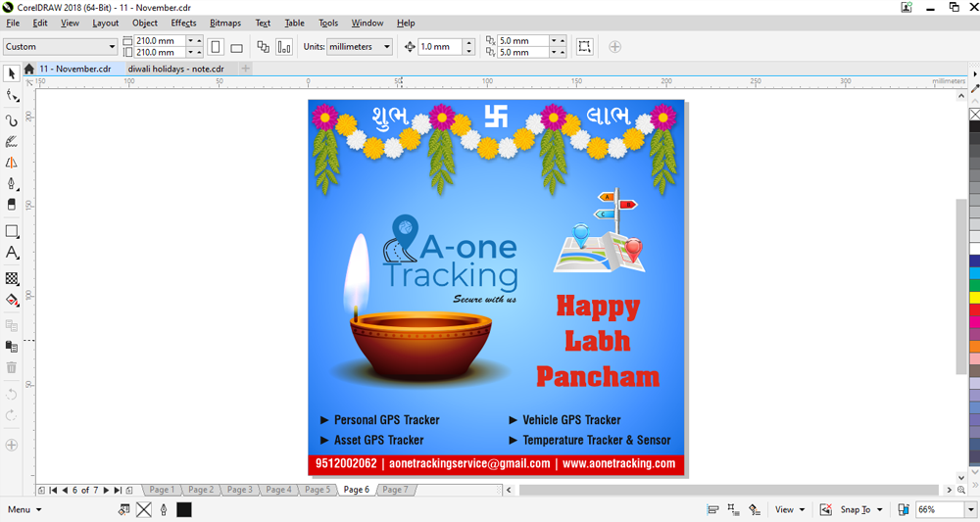Click the No Color swatch on palette
Screen dimensions: 980x522
[974, 115]
